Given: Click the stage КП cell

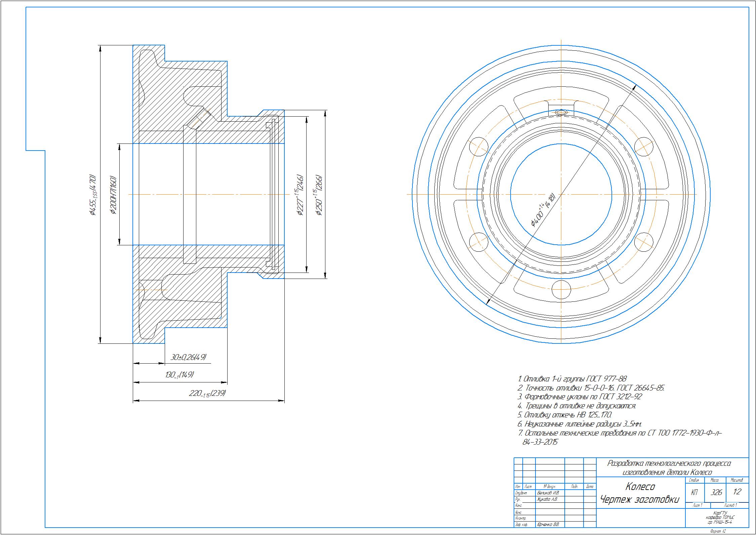Looking at the screenshot, I should (694, 492).
